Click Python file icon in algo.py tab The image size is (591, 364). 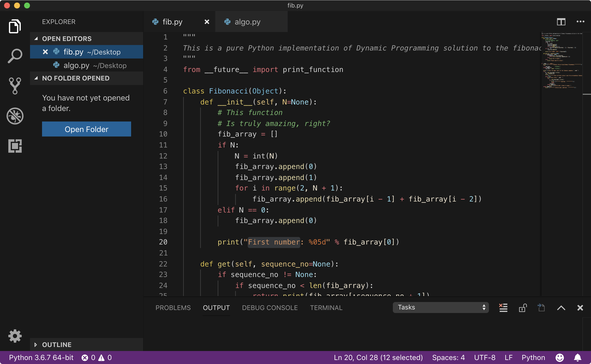click(227, 22)
